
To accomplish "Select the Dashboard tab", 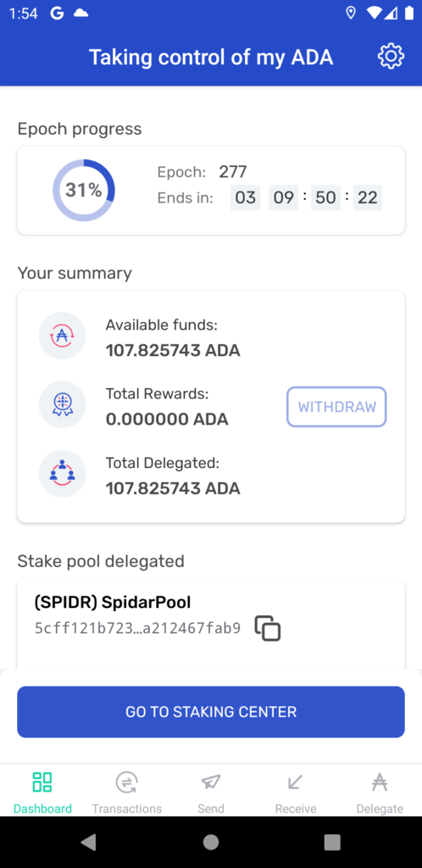I will coord(42,793).
